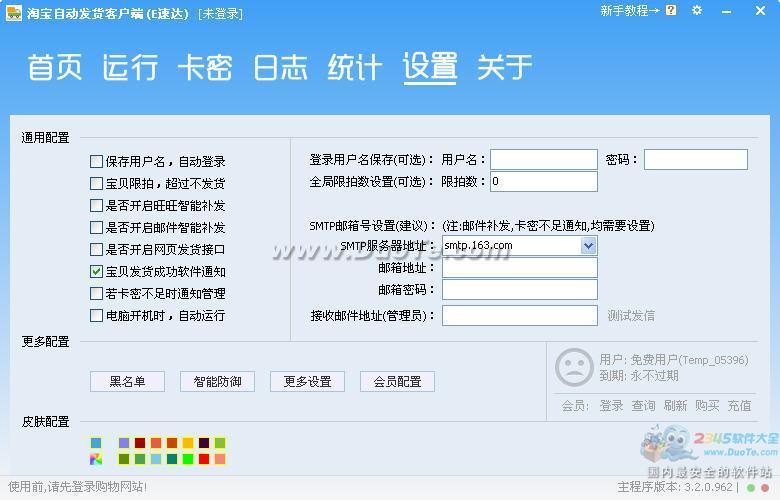Toggle 电脑开机时，自动运行 checkbox

point(97,315)
